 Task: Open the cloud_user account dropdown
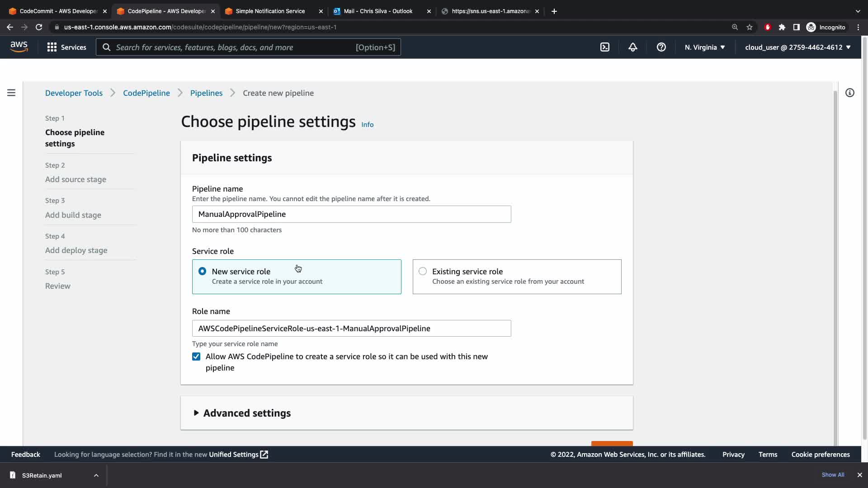[x=797, y=47]
